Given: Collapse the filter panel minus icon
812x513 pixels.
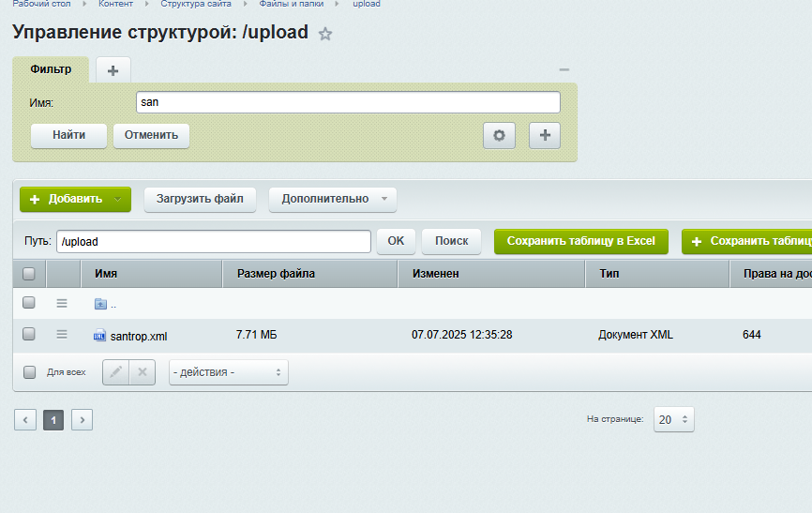Looking at the screenshot, I should pyautogui.click(x=564, y=69).
